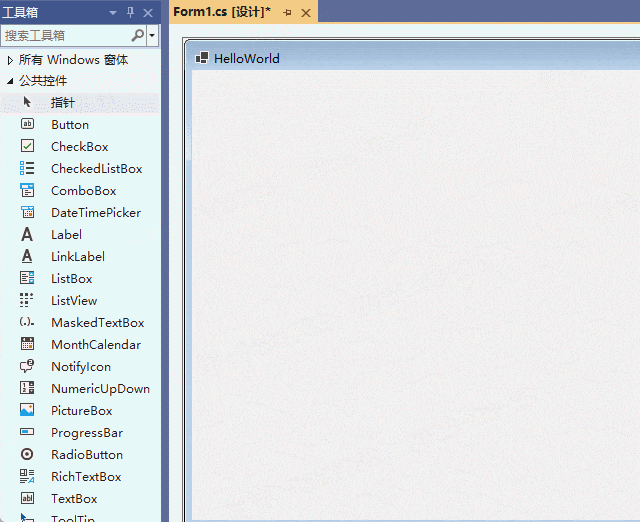Toggle auto-hide pin on the 工具箱 panel
640x522 pixels.
coord(130,13)
